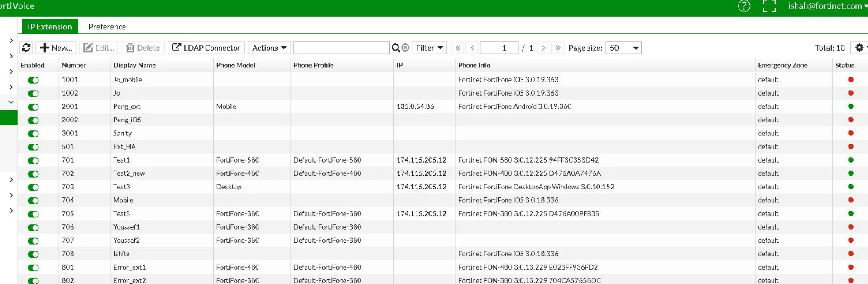
Task: Open the Actions dropdown
Action: click(x=269, y=48)
